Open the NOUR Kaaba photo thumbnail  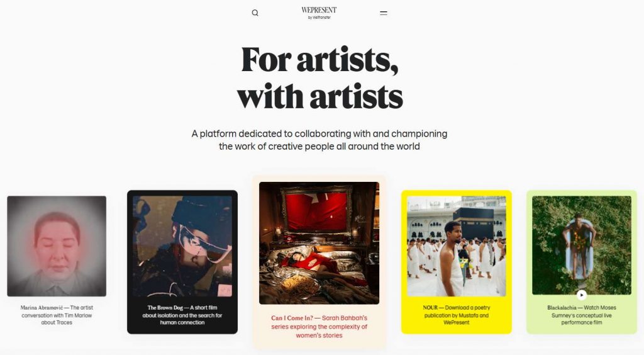pos(457,246)
